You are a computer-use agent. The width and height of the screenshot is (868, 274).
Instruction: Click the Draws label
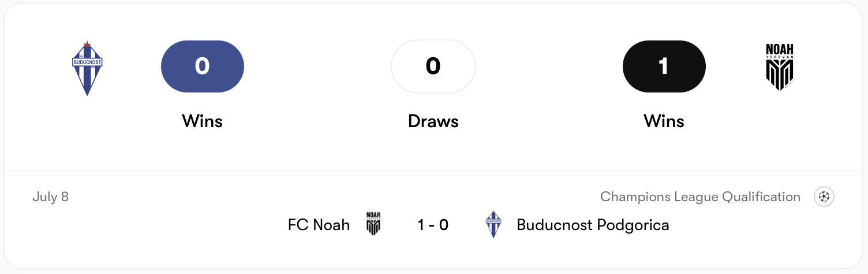pos(433,121)
